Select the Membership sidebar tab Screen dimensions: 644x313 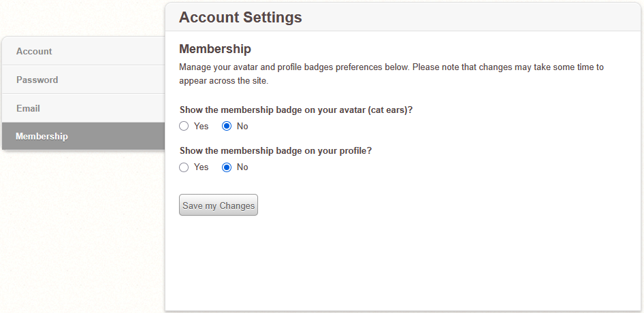pyautogui.click(x=42, y=137)
